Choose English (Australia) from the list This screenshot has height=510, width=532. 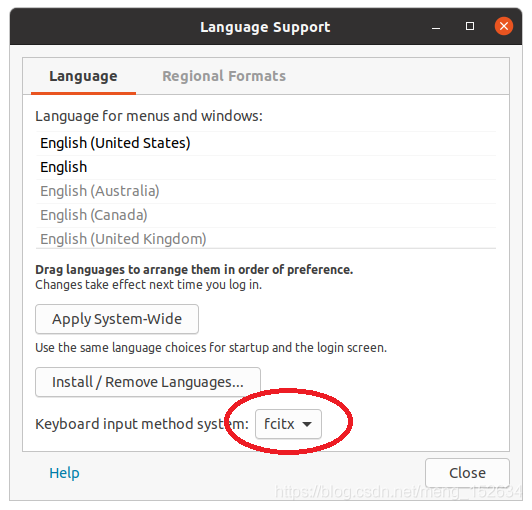(266, 191)
